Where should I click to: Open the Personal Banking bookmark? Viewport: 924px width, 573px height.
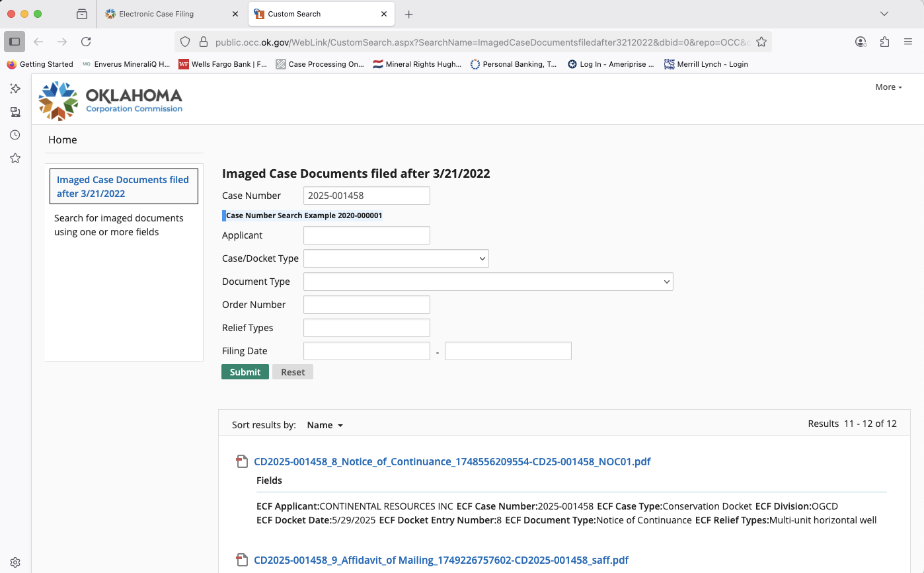coord(514,64)
